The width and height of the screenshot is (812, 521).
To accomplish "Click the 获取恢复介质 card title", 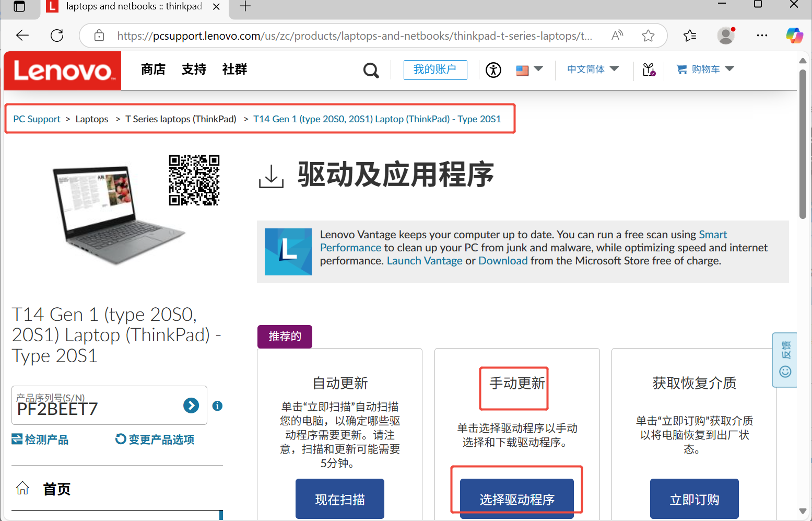I will (x=695, y=383).
